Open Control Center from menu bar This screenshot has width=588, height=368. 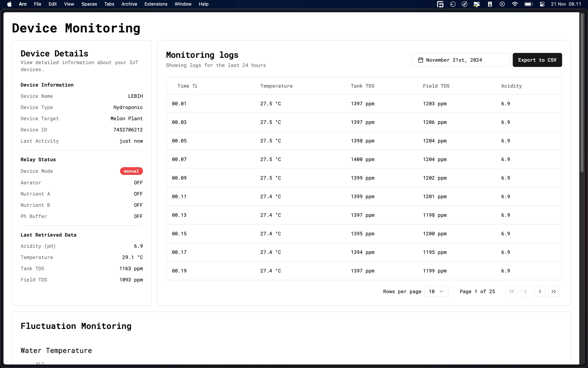coord(542,4)
